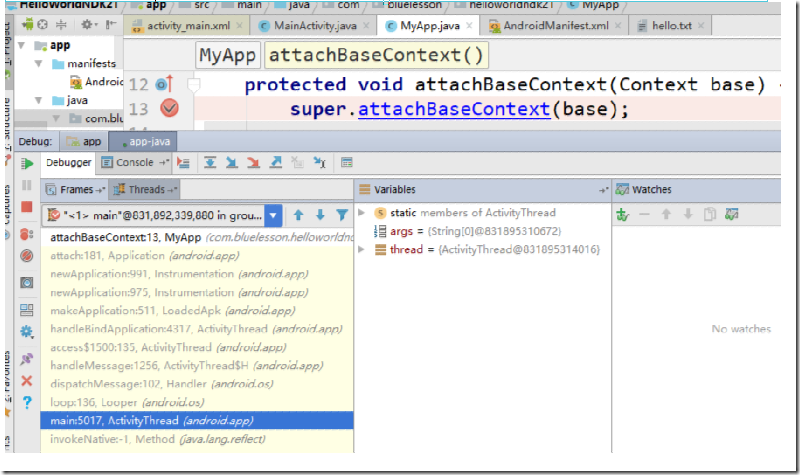Close the debug session with red X icon
Image resolution: width=800 pixels, height=475 pixels.
pyautogui.click(x=27, y=381)
